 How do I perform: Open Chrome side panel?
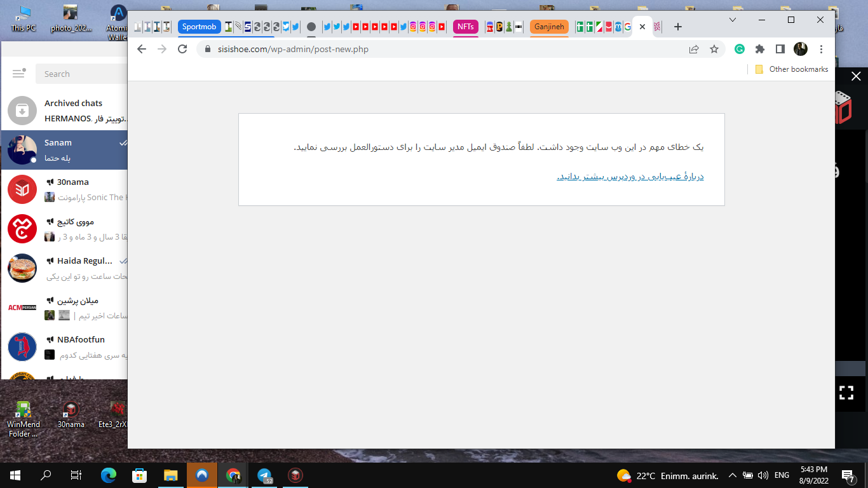[x=780, y=49]
